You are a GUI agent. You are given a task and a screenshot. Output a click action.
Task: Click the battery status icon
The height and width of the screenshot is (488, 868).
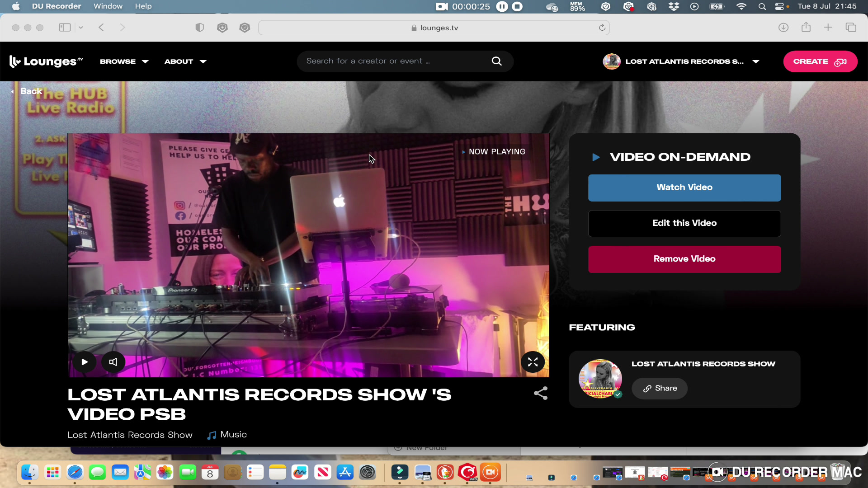click(x=717, y=6)
